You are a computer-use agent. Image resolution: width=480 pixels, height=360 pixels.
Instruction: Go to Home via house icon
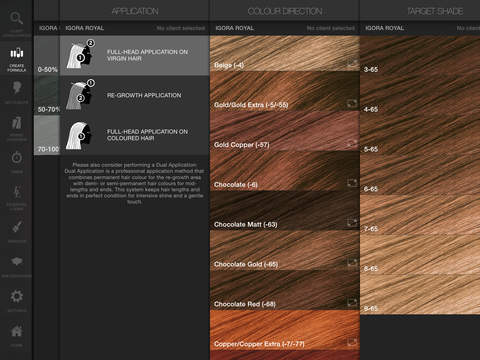pos(17,331)
